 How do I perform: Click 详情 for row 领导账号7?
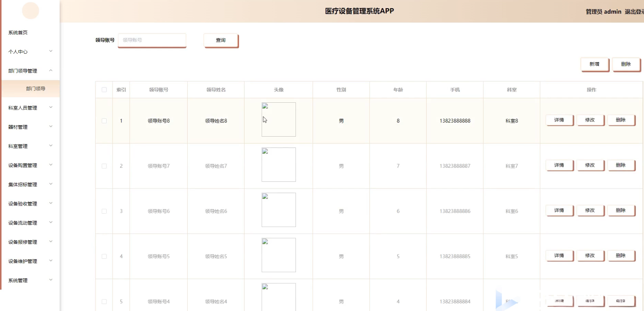[560, 165]
